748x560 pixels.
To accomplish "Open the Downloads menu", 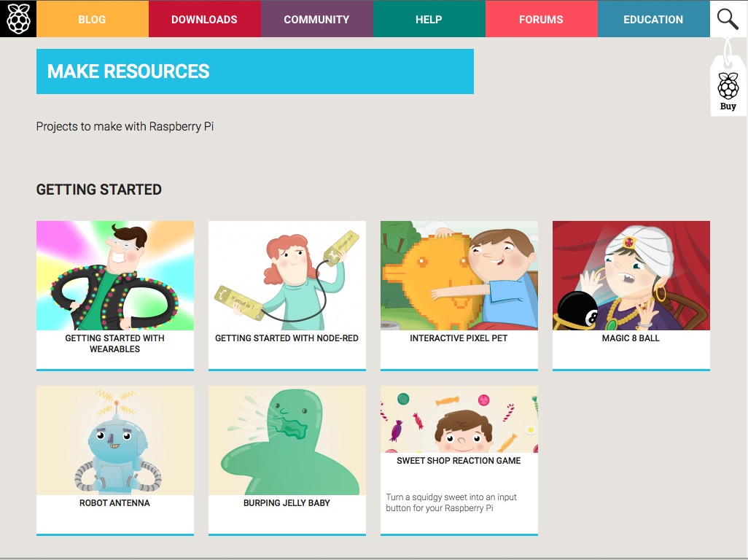I will coord(204,19).
